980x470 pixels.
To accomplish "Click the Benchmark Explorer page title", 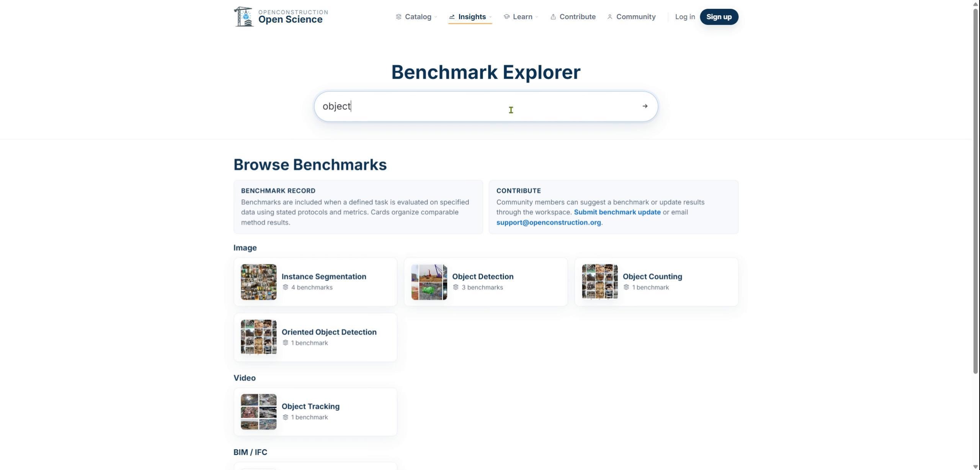I will (x=486, y=72).
